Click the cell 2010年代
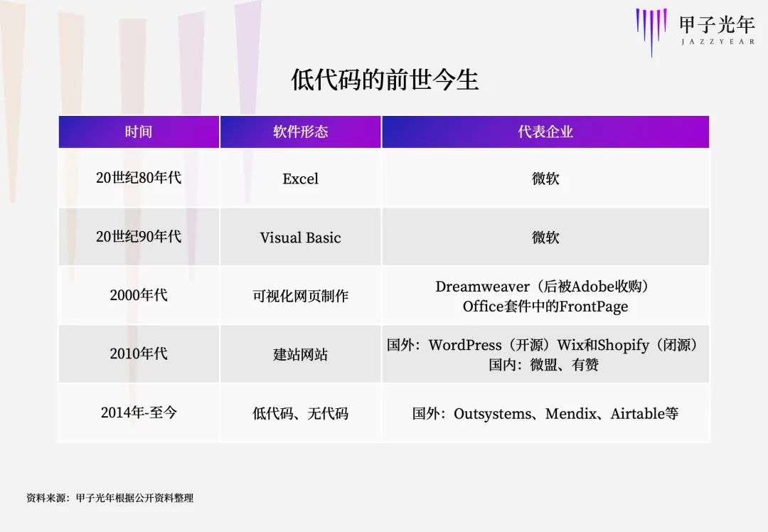The image size is (768, 532). [139, 353]
